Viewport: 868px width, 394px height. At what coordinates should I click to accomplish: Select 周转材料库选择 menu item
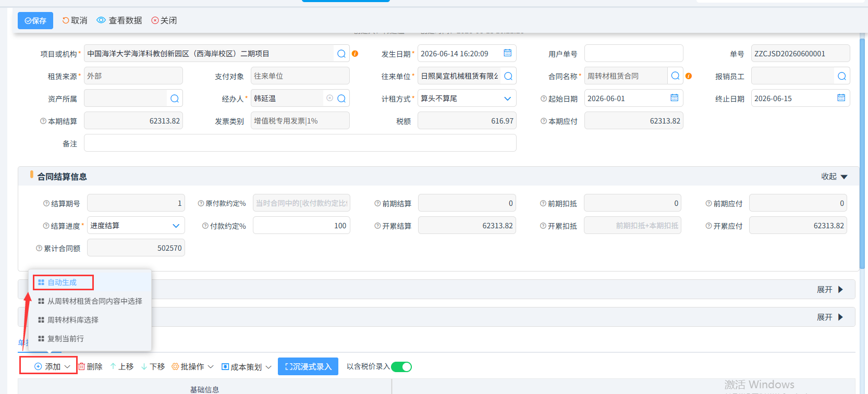point(90,320)
